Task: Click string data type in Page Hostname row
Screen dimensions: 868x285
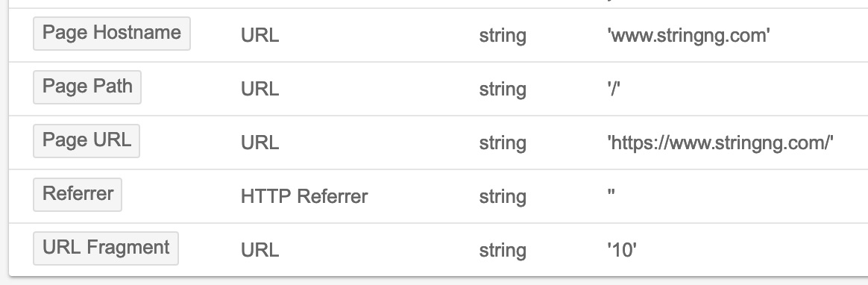Action: (x=503, y=36)
